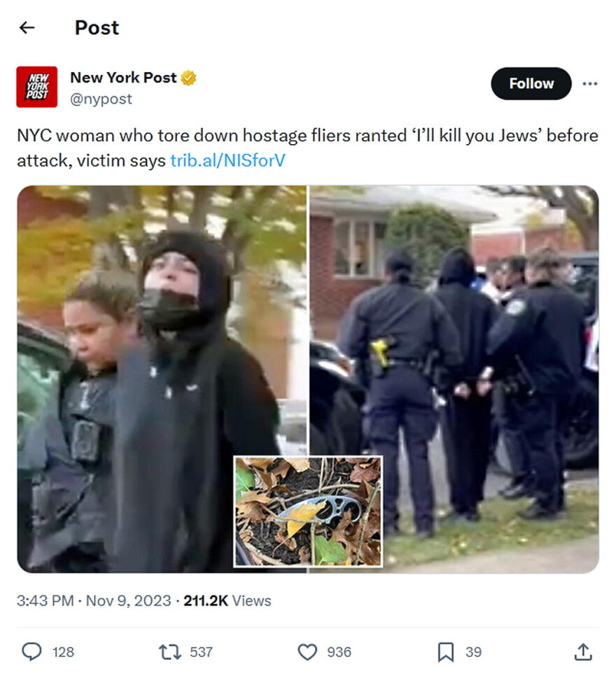
Task: Like the post with heart icon
Action: pos(307,652)
